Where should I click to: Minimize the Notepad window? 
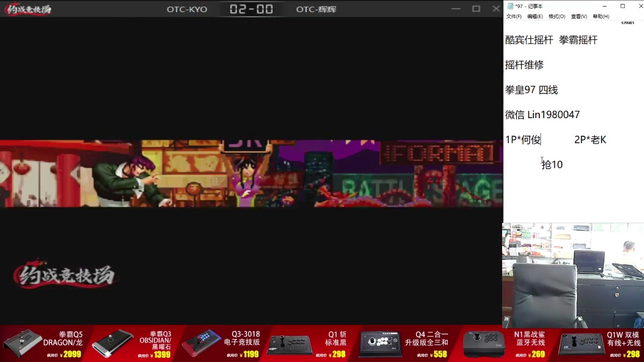(604, 6)
